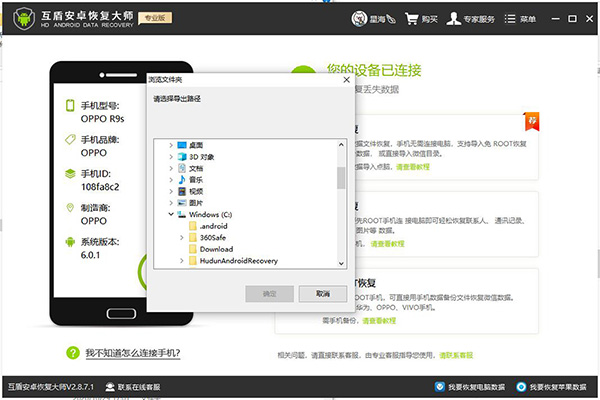
Task: Click version text 互盾安卓恢复大师V2.8.7.1
Action: click(x=51, y=387)
